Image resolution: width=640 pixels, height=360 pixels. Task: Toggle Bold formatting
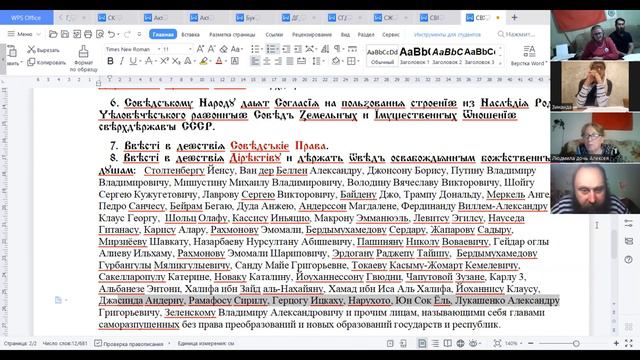(110, 61)
